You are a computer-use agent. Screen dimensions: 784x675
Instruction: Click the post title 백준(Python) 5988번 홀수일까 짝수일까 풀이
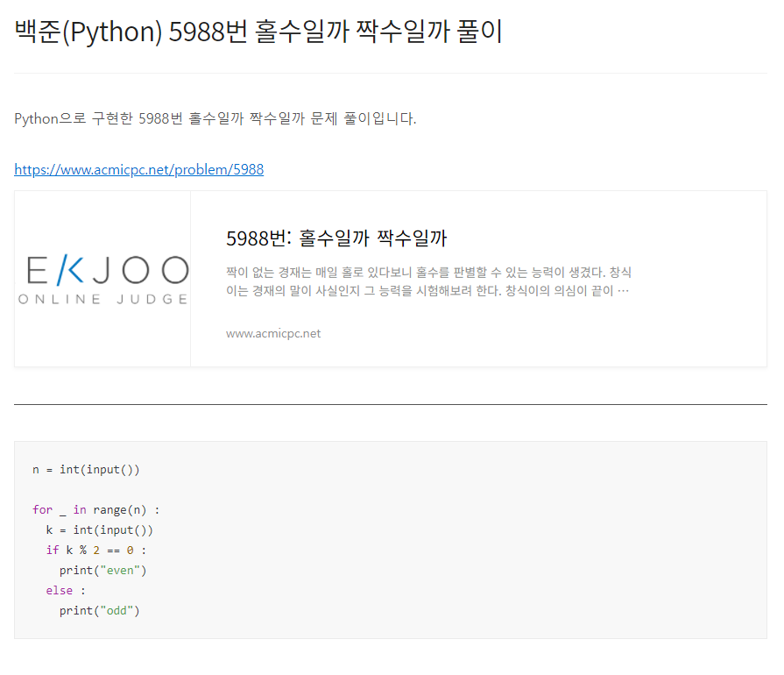[x=258, y=31]
